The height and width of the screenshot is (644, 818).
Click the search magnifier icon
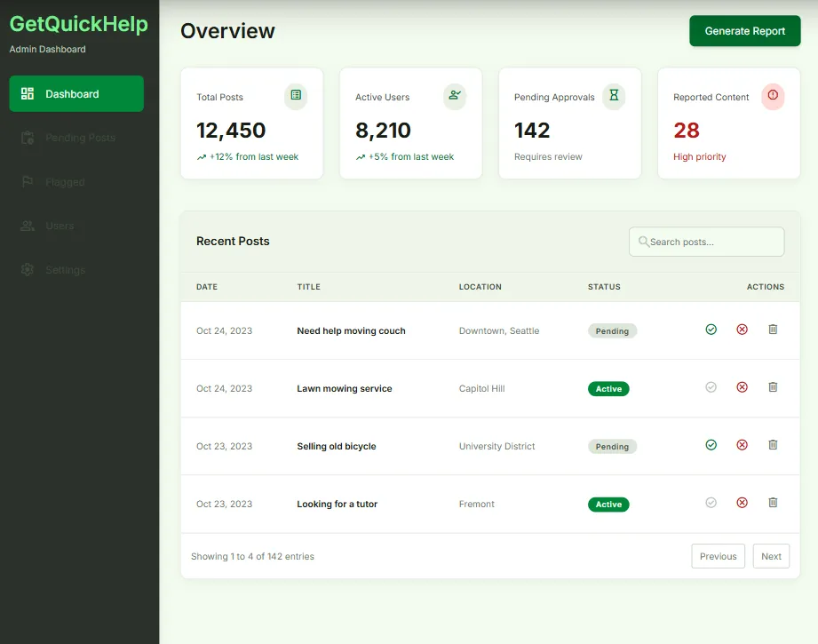[644, 242]
